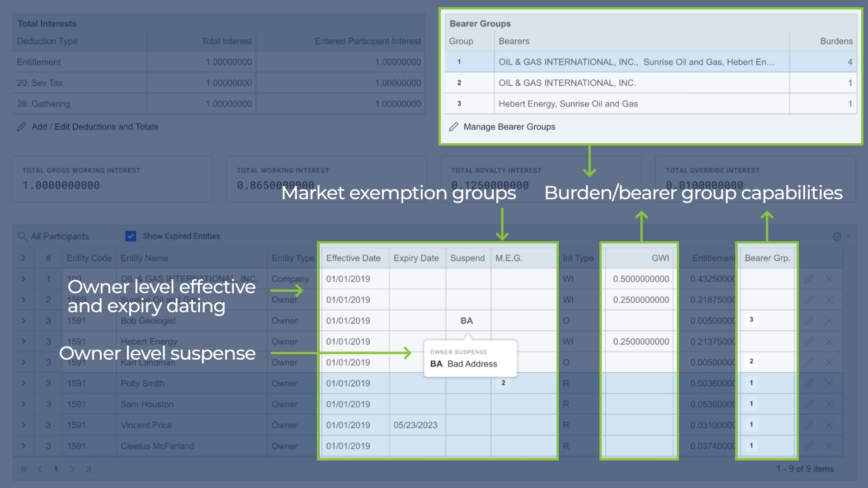
Task: Edit the Karl Landman participant row
Action: coord(809,362)
